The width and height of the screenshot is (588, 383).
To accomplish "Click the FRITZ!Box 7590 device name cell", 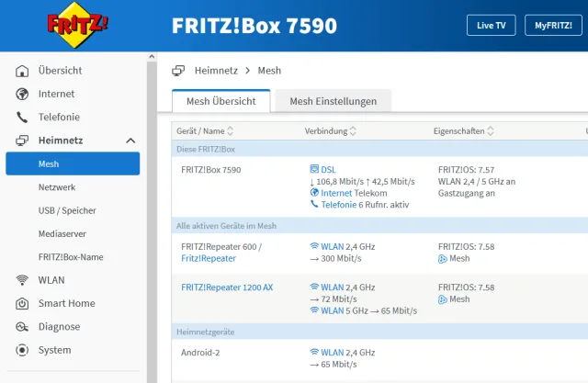I will tap(210, 170).
